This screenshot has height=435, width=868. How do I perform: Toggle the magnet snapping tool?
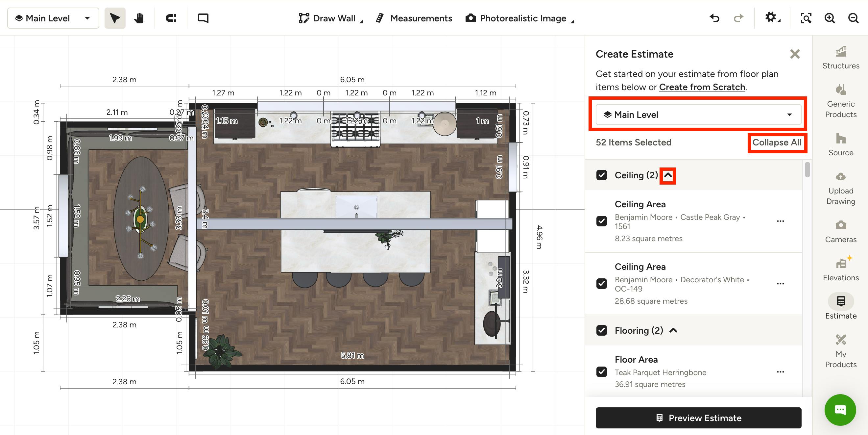(x=171, y=18)
